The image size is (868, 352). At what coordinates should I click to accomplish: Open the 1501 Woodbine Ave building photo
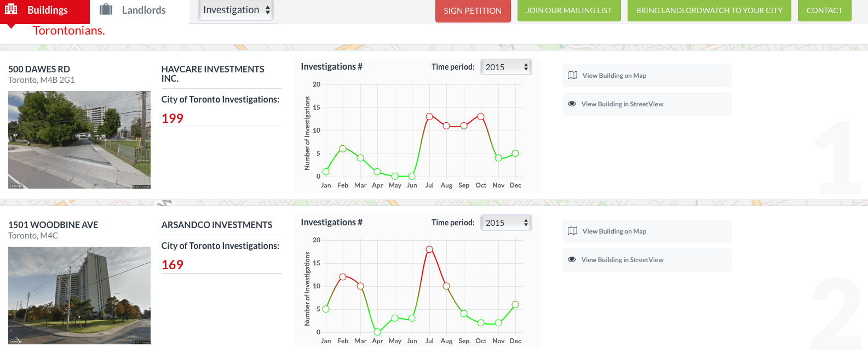point(79,296)
